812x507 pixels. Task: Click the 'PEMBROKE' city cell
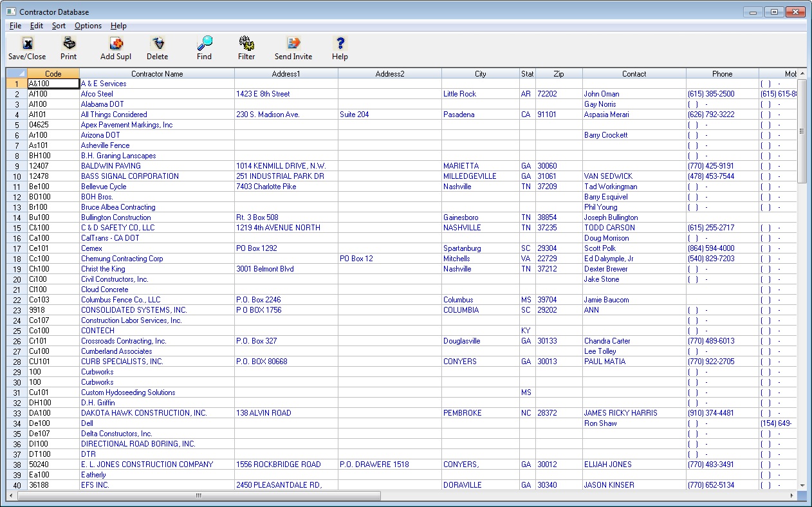[481, 413]
